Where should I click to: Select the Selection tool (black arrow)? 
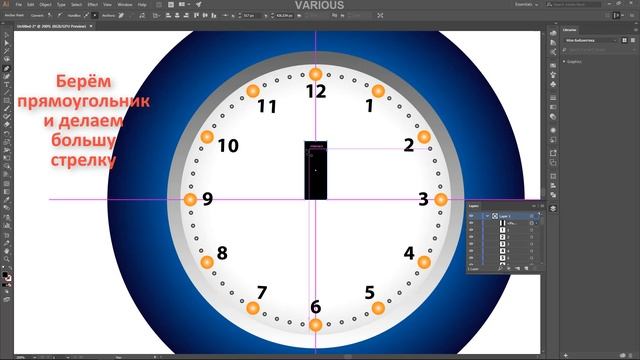[x=7, y=36]
